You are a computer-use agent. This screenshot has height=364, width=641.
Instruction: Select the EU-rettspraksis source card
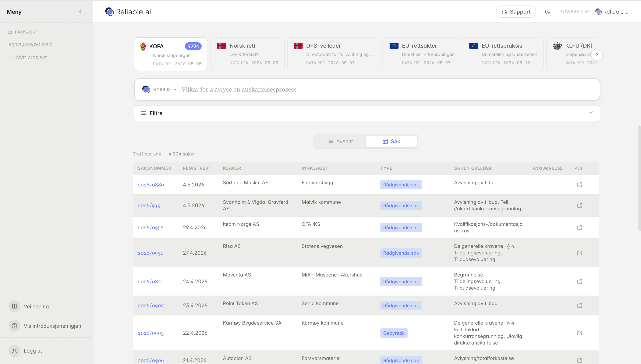pos(503,54)
